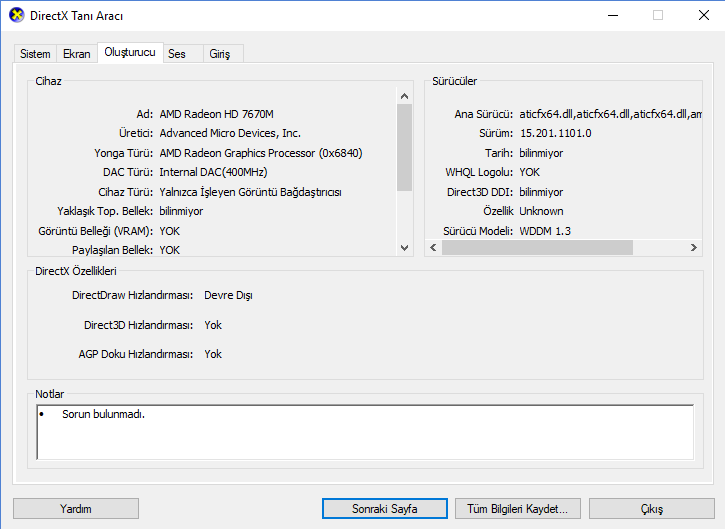Click the Devre Dışı DirectDraw status
Viewport: 725px width, 529px height.
[x=228, y=295]
